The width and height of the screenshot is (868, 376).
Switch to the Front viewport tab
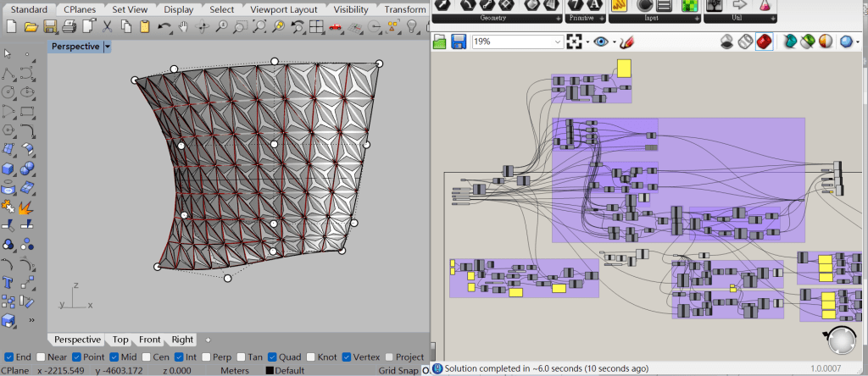coord(149,340)
